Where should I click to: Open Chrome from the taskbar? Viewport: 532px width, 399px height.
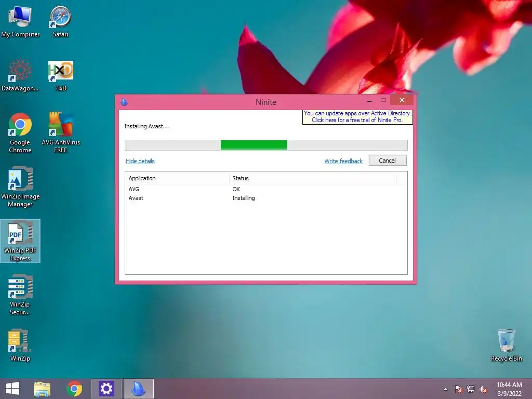pos(74,389)
